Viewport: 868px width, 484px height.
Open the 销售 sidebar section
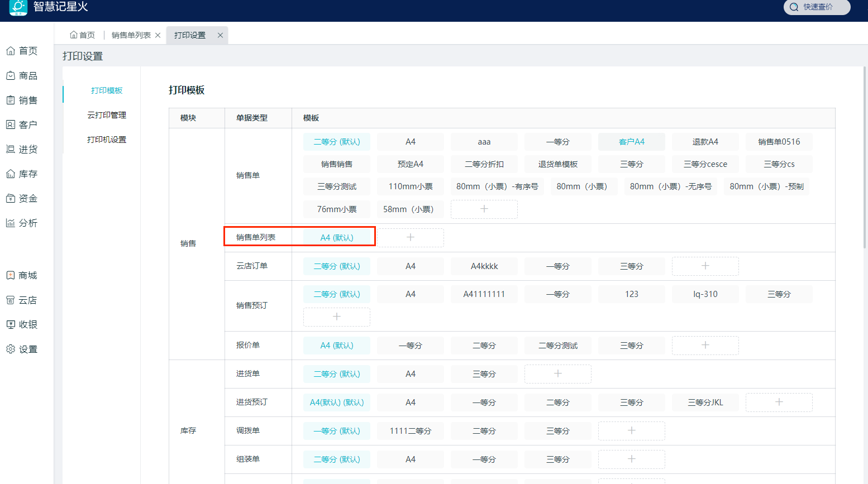click(22, 100)
